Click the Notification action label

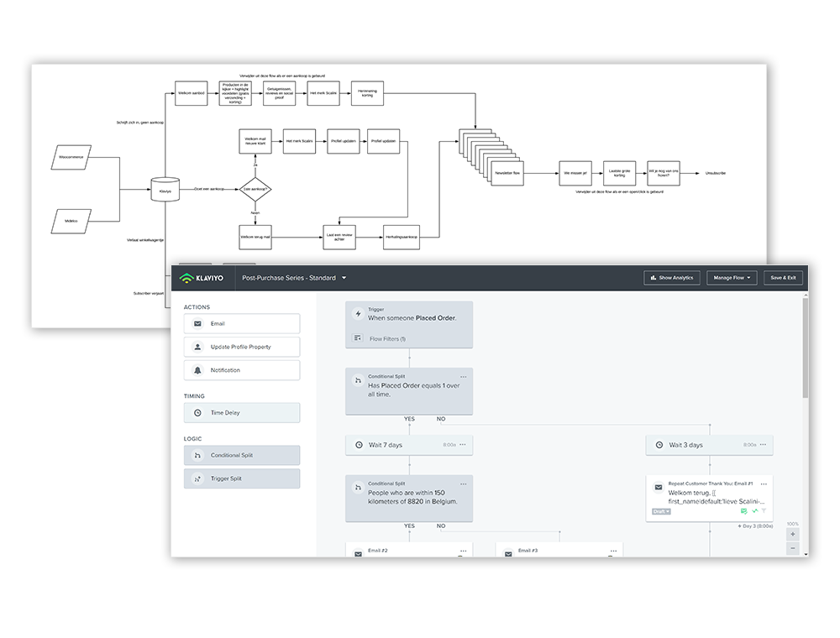coord(225,370)
